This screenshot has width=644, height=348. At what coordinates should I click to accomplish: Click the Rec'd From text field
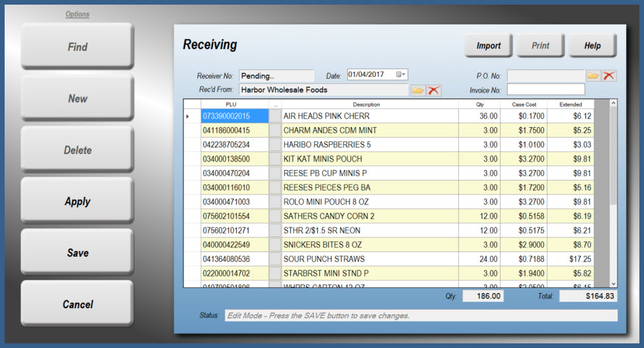[323, 89]
